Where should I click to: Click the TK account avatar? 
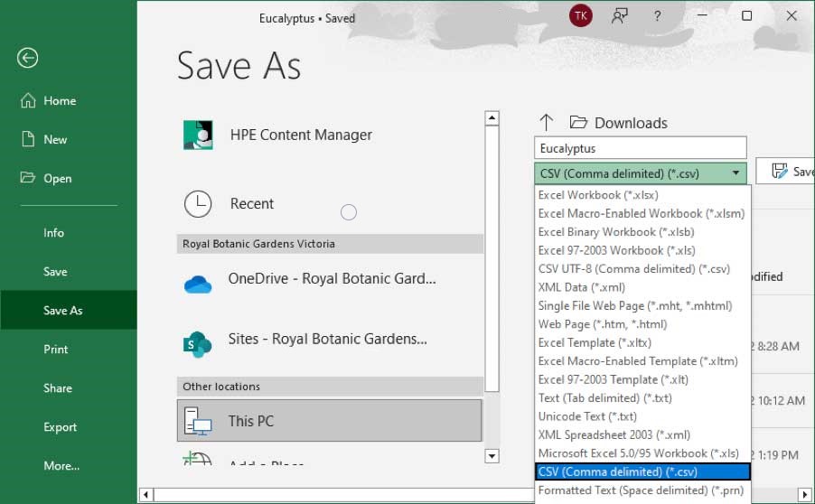(x=580, y=16)
